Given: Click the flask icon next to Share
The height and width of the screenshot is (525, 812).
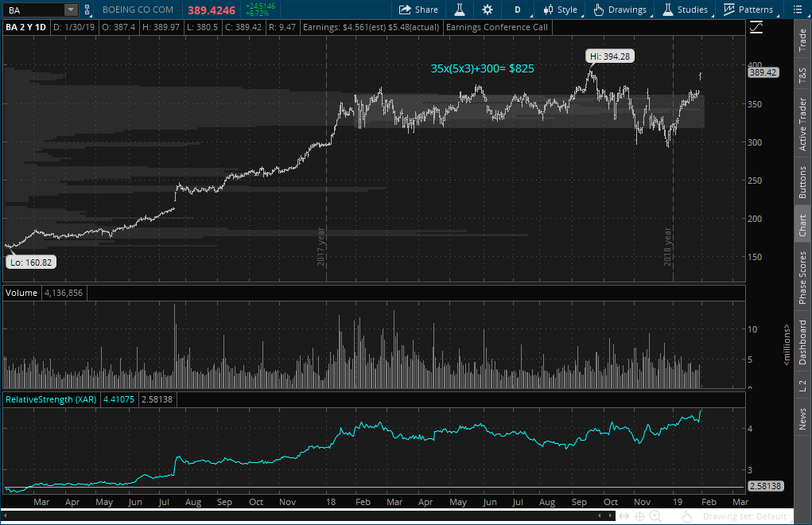Looking at the screenshot, I should [x=459, y=10].
